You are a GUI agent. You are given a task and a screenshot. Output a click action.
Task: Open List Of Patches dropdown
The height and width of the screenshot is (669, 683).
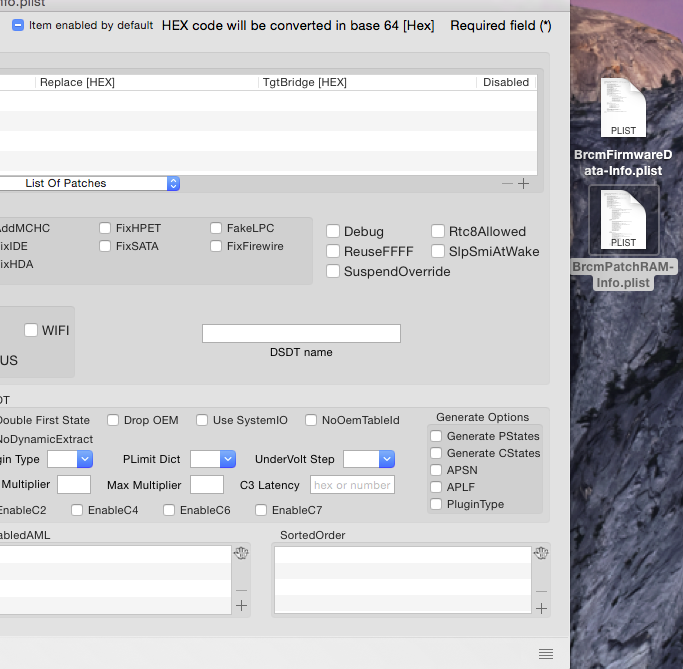pos(90,183)
